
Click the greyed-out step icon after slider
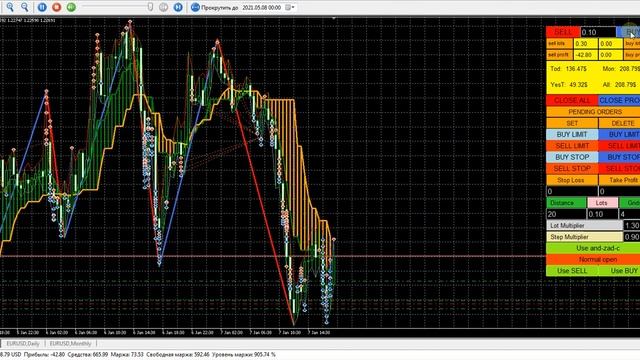[x=163, y=7]
